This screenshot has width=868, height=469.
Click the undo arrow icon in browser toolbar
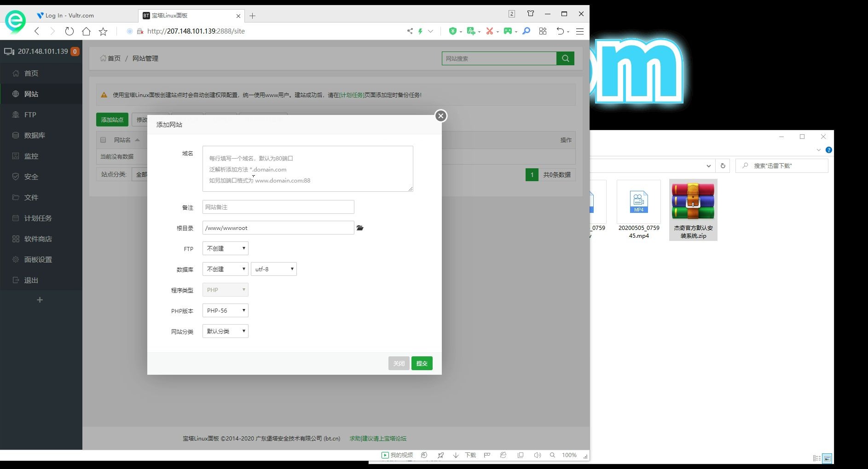click(560, 31)
